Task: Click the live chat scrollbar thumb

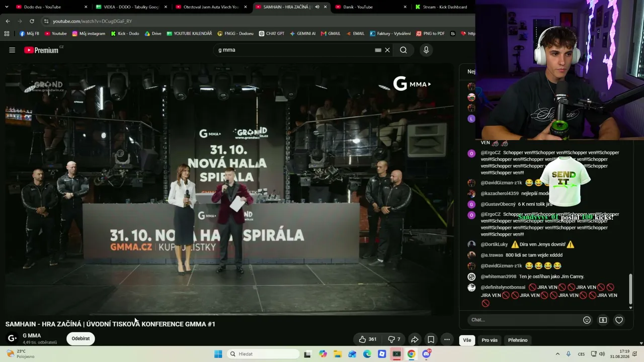Action: (x=630, y=289)
